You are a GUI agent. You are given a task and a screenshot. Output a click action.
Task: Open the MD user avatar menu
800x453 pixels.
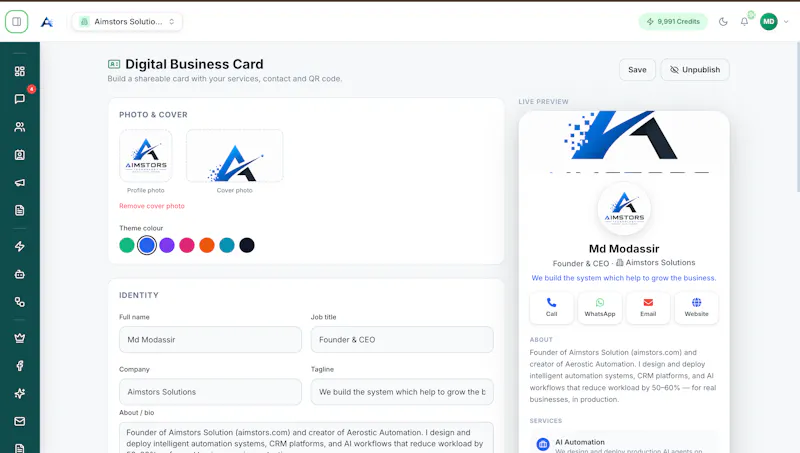pos(768,21)
